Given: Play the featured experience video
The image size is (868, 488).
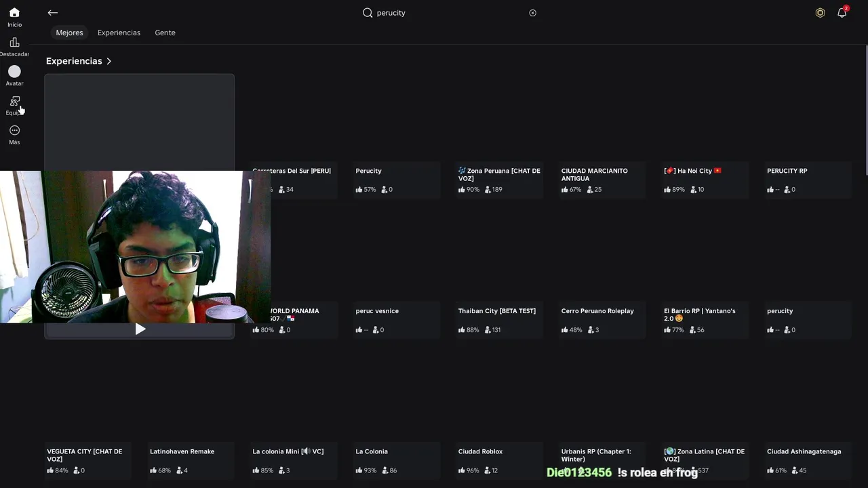Looking at the screenshot, I should point(140,329).
